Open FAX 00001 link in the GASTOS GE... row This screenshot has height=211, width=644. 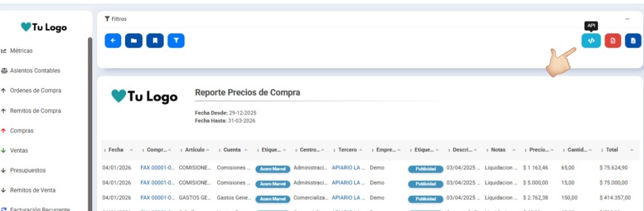[x=157, y=197]
